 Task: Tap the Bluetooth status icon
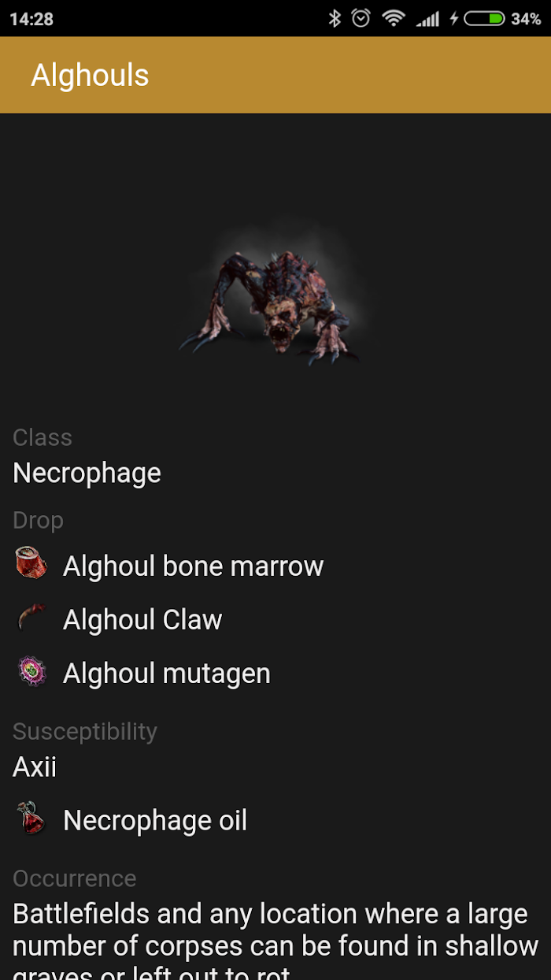coord(335,18)
